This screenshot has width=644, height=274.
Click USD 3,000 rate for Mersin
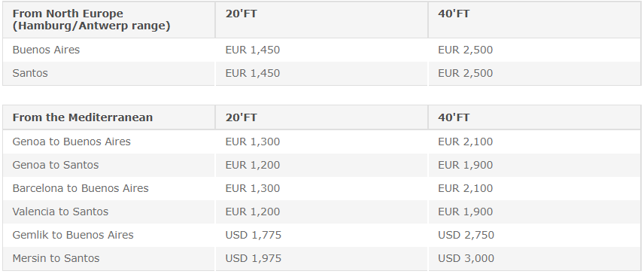tap(466, 258)
